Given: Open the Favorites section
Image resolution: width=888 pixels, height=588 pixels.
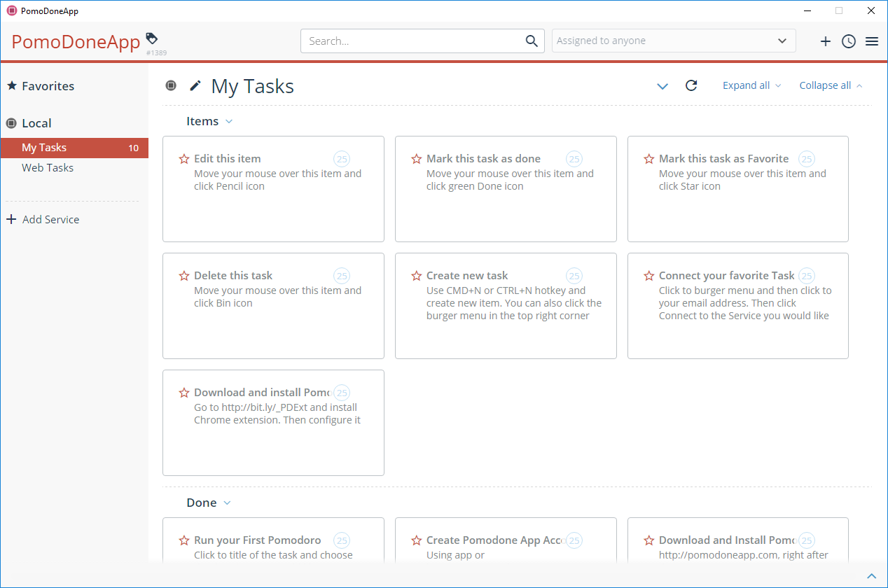Looking at the screenshot, I should [x=48, y=86].
